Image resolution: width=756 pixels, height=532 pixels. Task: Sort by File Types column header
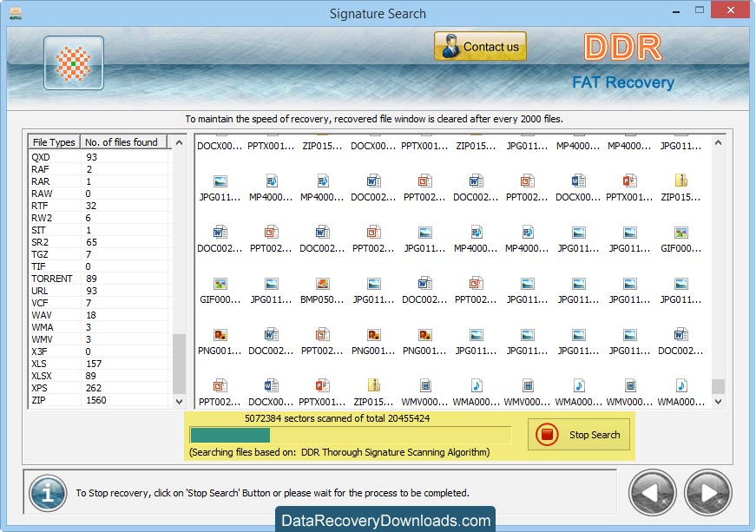pyautogui.click(x=54, y=142)
